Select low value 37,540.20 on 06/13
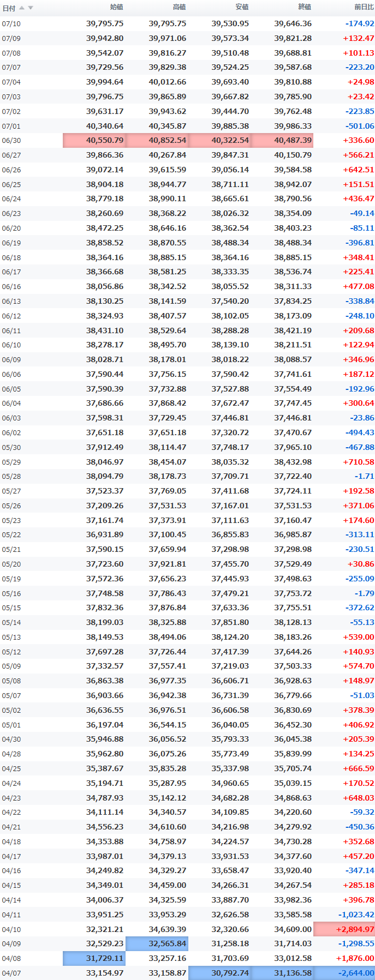 230,301
